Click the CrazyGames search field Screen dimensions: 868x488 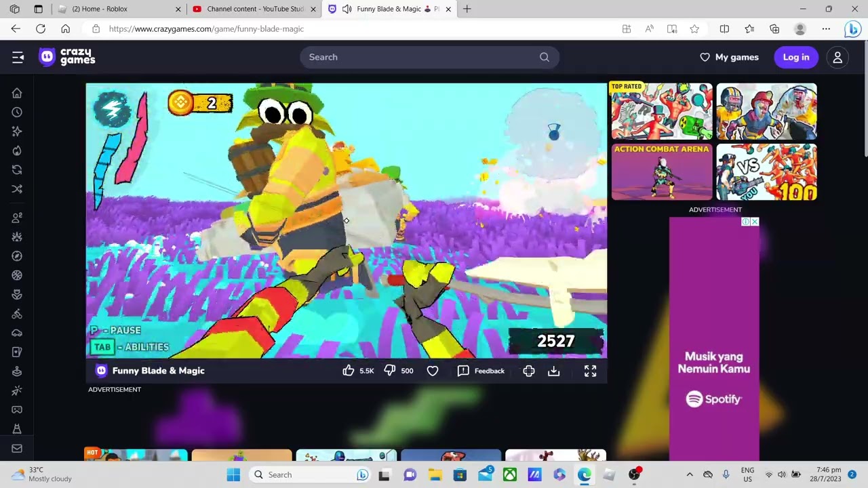(x=429, y=57)
